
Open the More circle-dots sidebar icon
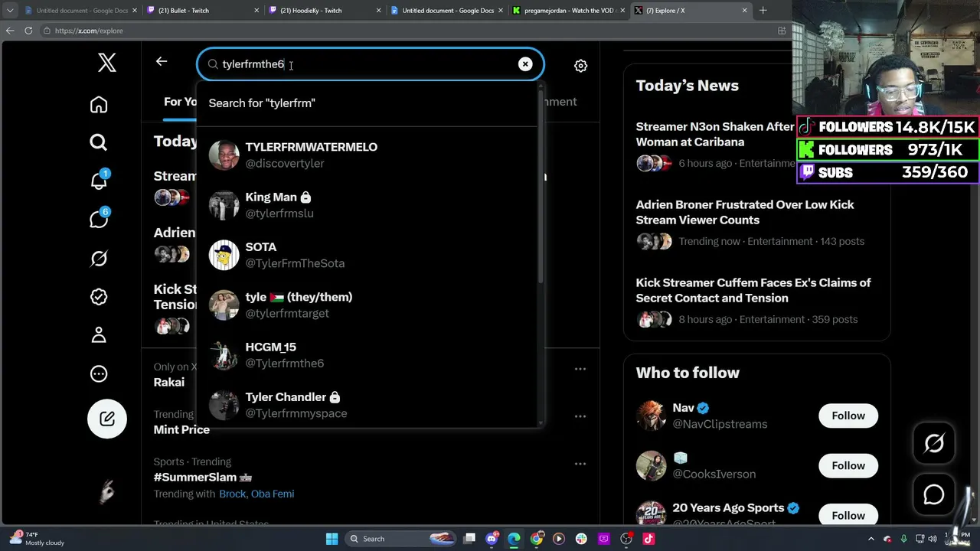point(99,374)
